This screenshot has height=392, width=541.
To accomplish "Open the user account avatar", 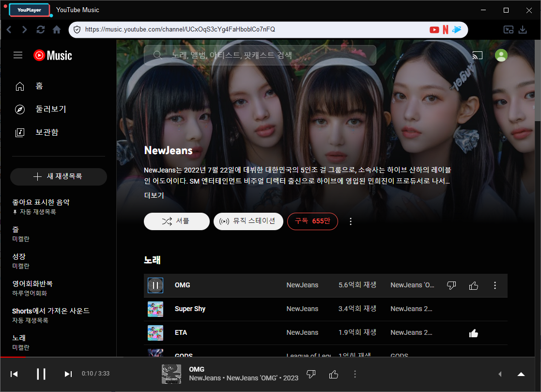I will [x=501, y=55].
